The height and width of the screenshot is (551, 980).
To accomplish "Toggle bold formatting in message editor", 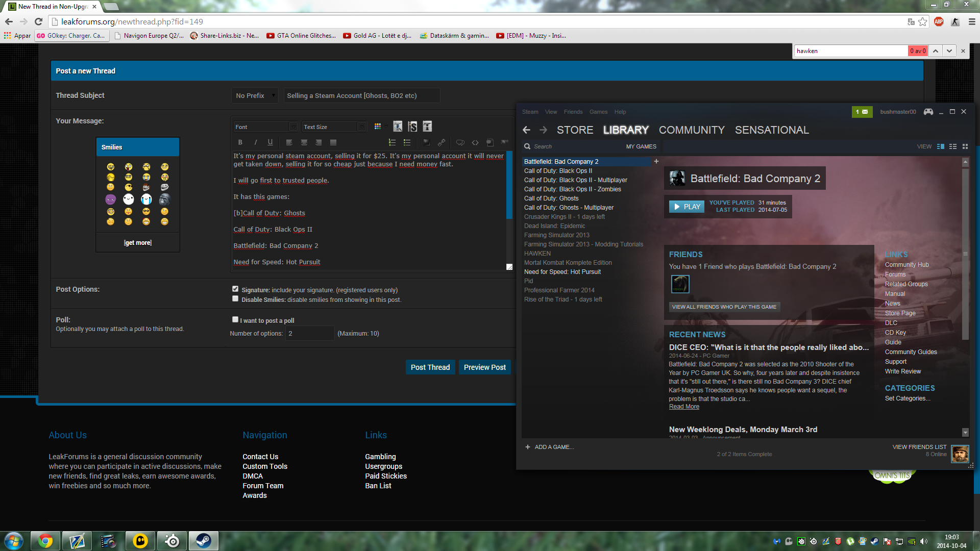I will click(x=240, y=142).
